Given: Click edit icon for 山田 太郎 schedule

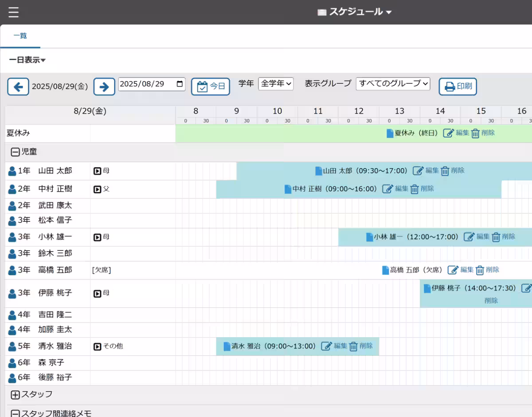Looking at the screenshot, I should 418,171.
